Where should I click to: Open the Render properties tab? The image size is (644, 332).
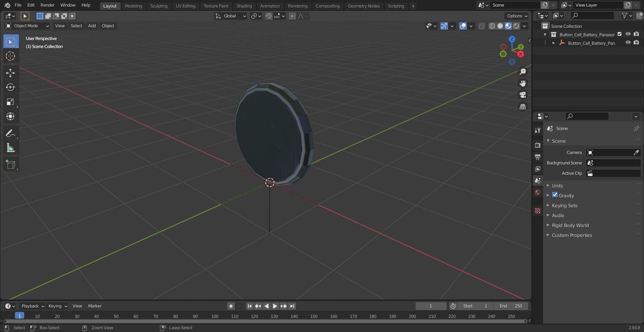point(537,145)
